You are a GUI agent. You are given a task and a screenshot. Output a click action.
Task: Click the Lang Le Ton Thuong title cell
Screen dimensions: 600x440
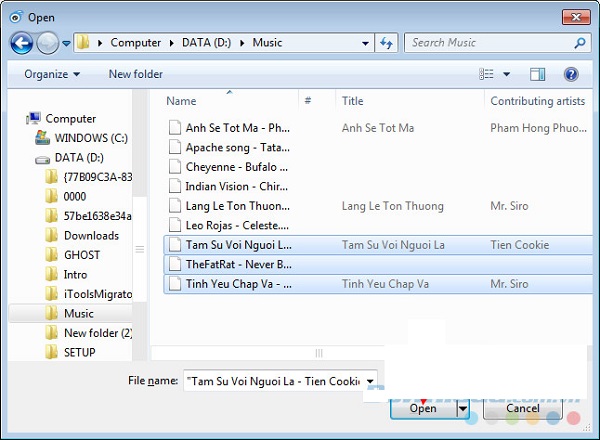tap(393, 206)
